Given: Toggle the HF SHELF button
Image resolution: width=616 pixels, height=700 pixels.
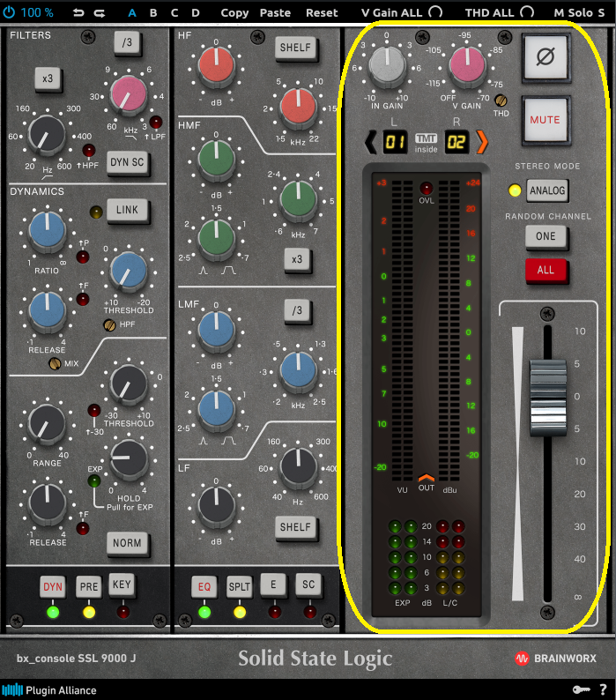Looking at the screenshot, I should [x=295, y=48].
